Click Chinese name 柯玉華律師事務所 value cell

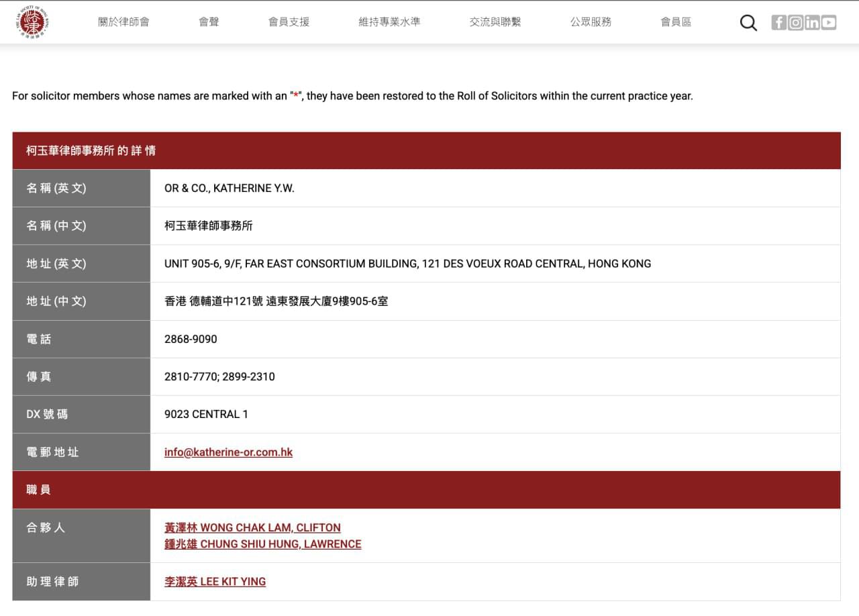[x=495, y=226]
